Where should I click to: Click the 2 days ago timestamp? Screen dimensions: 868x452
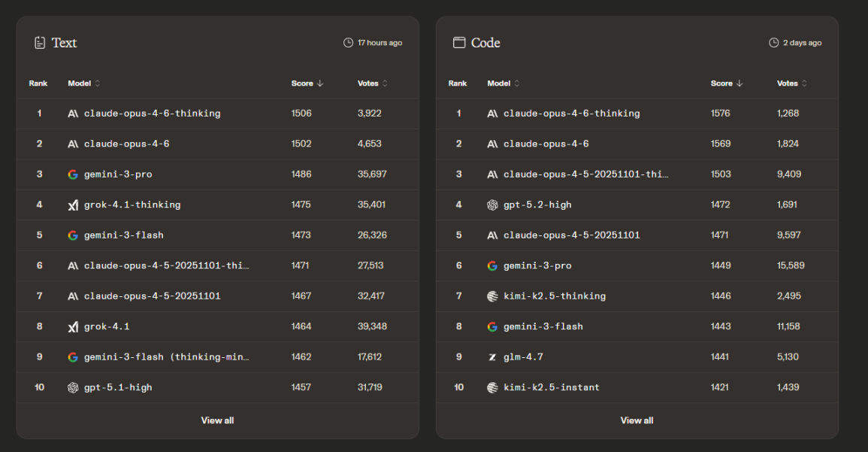pos(802,43)
